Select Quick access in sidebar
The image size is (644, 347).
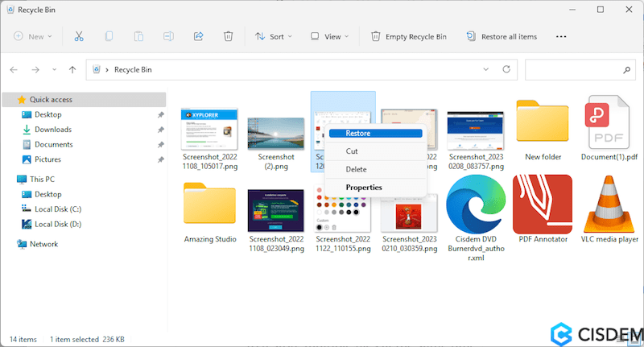coord(85,100)
